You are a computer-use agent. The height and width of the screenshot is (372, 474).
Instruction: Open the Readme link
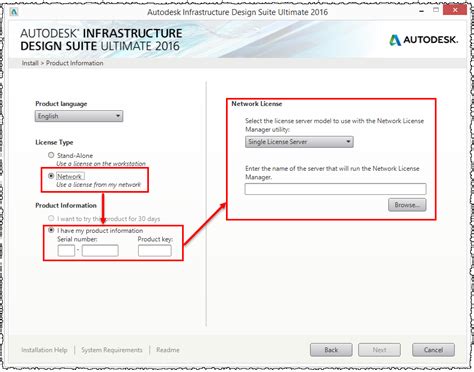(x=168, y=350)
